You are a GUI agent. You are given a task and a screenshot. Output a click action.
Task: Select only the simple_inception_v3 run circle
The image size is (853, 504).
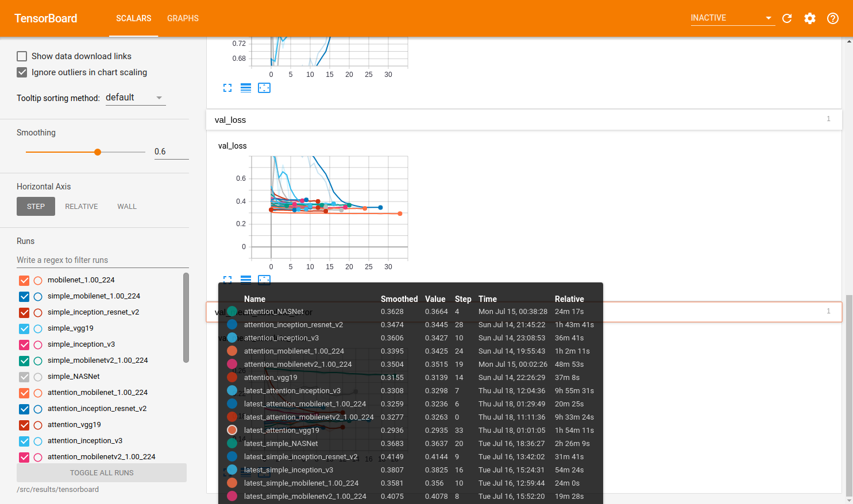[x=38, y=345]
